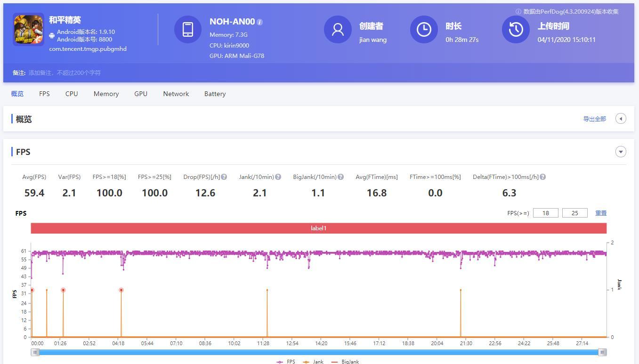639x364 pixels.
Task: Toggle FPS series in chart legend
Action: pos(286,362)
